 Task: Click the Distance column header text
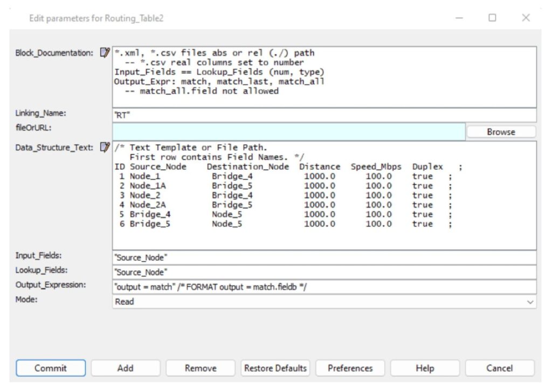click(320, 166)
